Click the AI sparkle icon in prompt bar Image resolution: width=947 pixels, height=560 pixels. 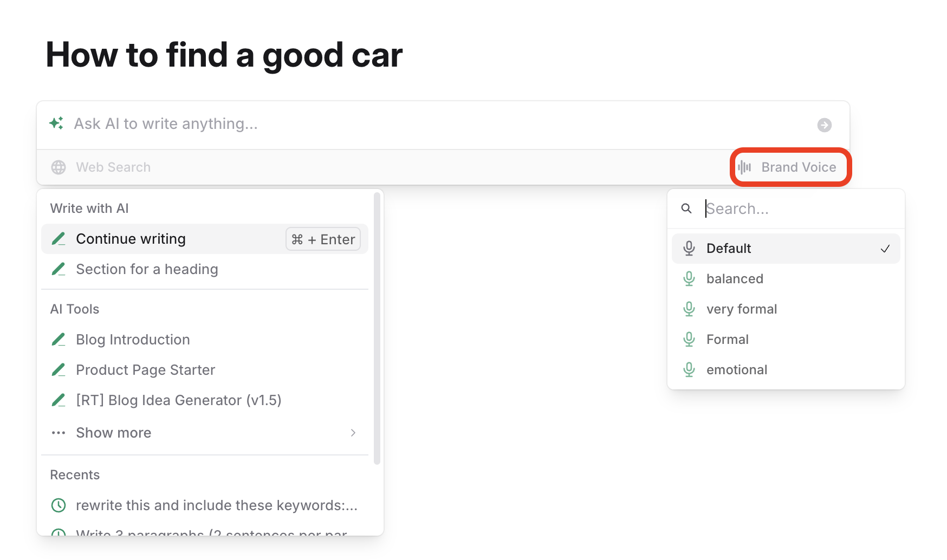pos(56,123)
